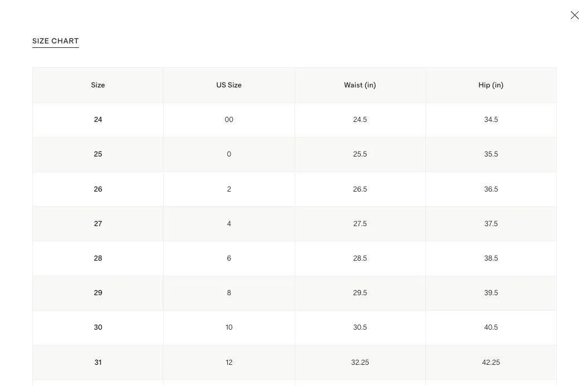Select size 31 row label

click(x=98, y=363)
